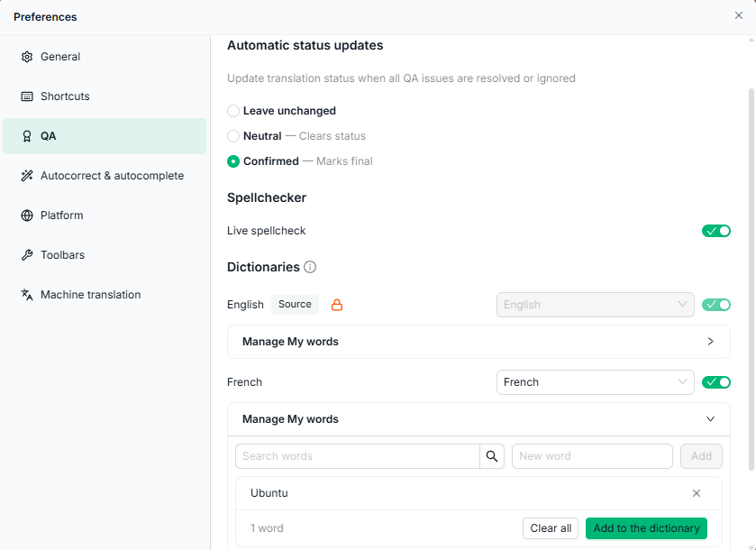Open the Toolbars preferences section
Screen dimensions: 756x550
105,255
